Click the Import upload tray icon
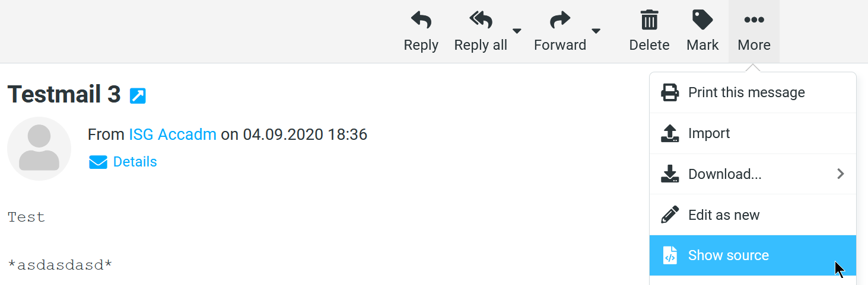This screenshot has height=285, width=868. click(670, 133)
